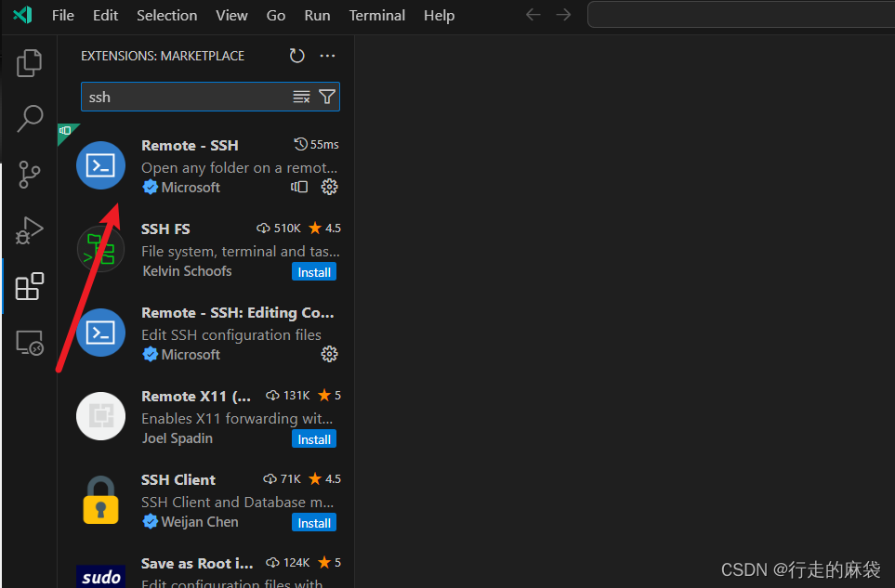Open the Run and Debug view
The height and width of the screenshot is (588, 895).
(29, 230)
